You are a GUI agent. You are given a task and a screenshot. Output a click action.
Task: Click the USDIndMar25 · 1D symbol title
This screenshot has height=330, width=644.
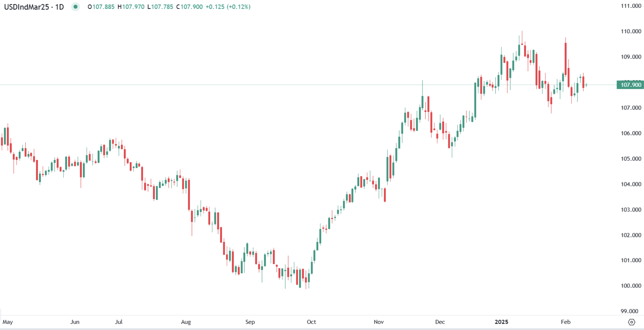(x=34, y=7)
